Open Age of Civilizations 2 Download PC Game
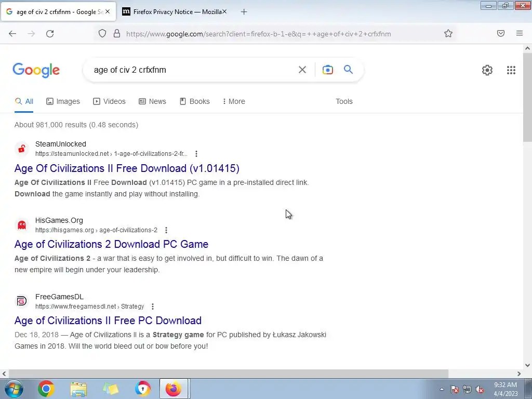532x399 pixels. [111, 244]
